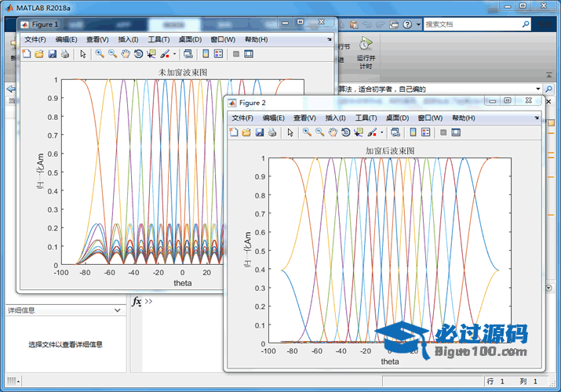
Task: Open quick access toolbar dropdown arrow
Action: [x=418, y=24]
